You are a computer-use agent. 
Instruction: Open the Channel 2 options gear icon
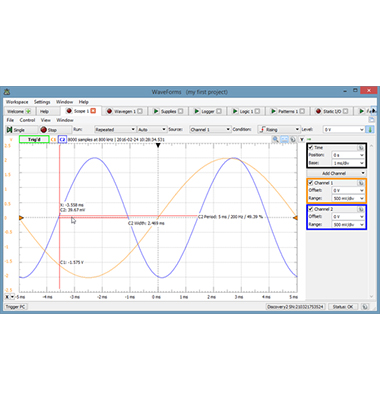click(361, 209)
